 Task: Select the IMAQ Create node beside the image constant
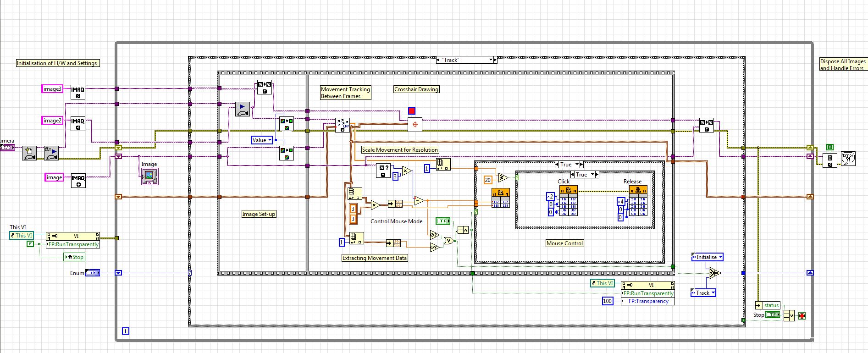pos(78,180)
